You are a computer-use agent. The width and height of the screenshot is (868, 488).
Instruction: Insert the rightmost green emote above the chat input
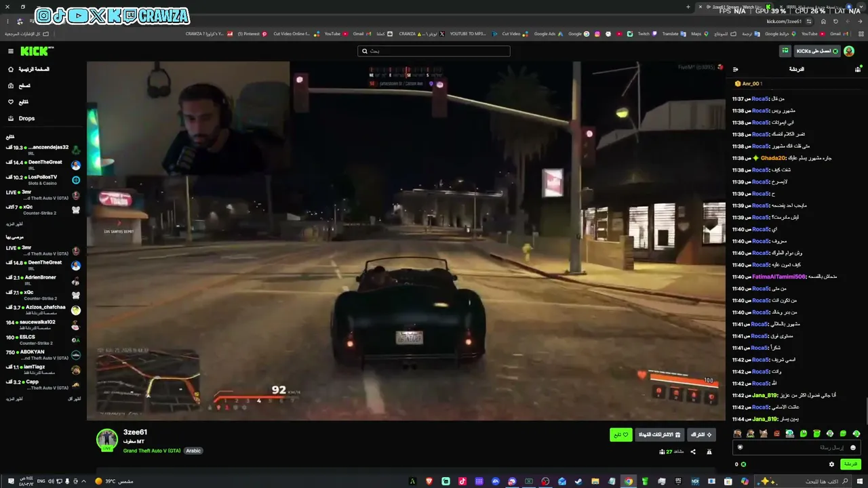coord(856,434)
